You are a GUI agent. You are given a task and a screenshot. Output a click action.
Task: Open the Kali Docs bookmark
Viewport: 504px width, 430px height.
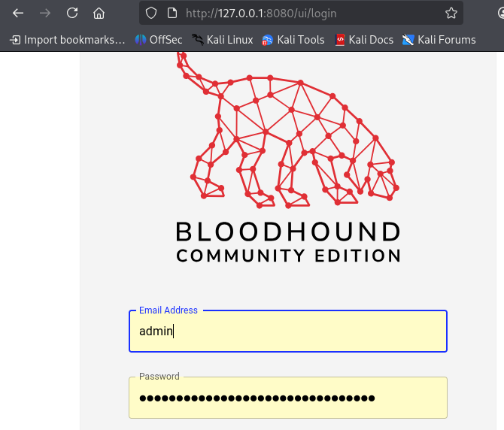[x=364, y=40]
